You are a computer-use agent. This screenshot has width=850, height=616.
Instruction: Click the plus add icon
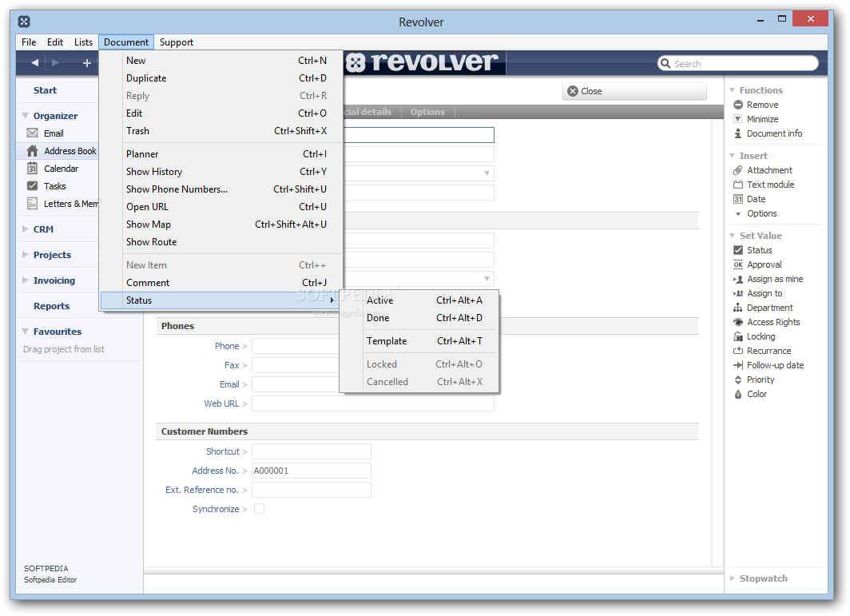tap(86, 63)
